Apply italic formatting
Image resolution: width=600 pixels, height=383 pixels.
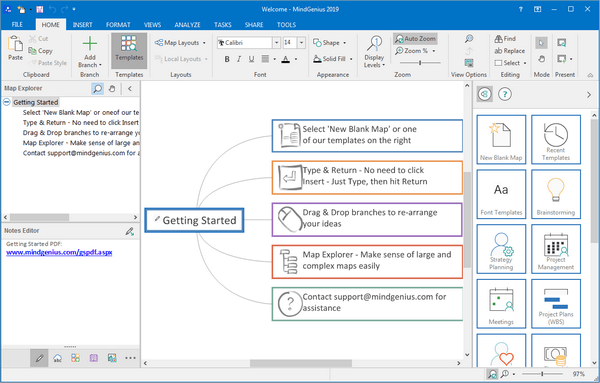[239, 59]
